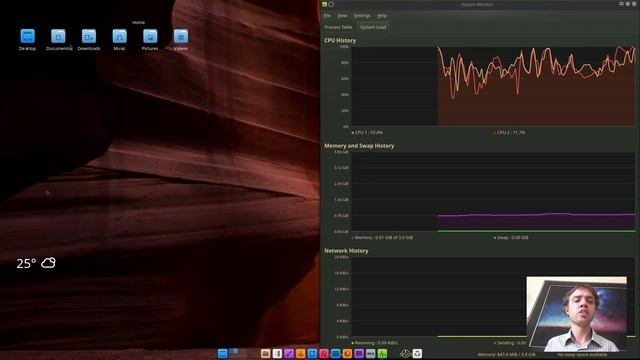
Task: Click inside the Memory and Swap graph
Action: click(x=493, y=191)
